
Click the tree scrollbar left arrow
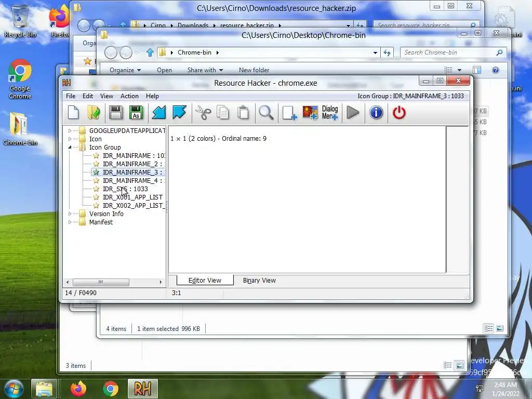(x=68, y=282)
